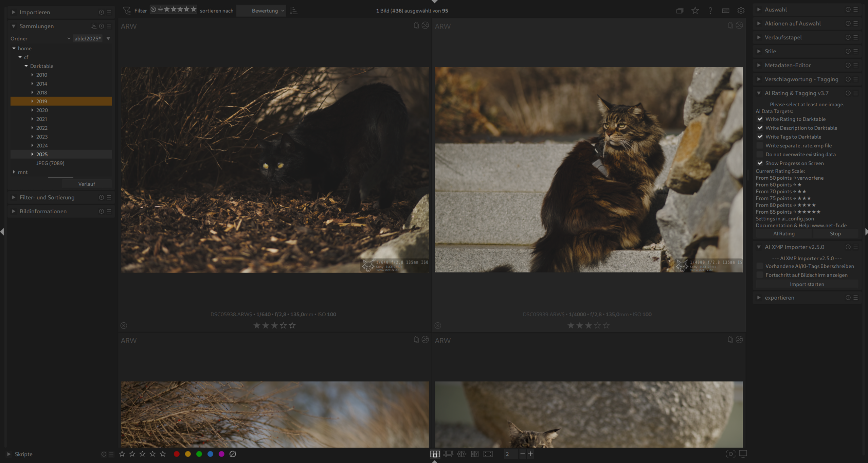Expand the 2023 folder in tree
Image resolution: width=868 pixels, height=463 pixels.
tap(32, 137)
